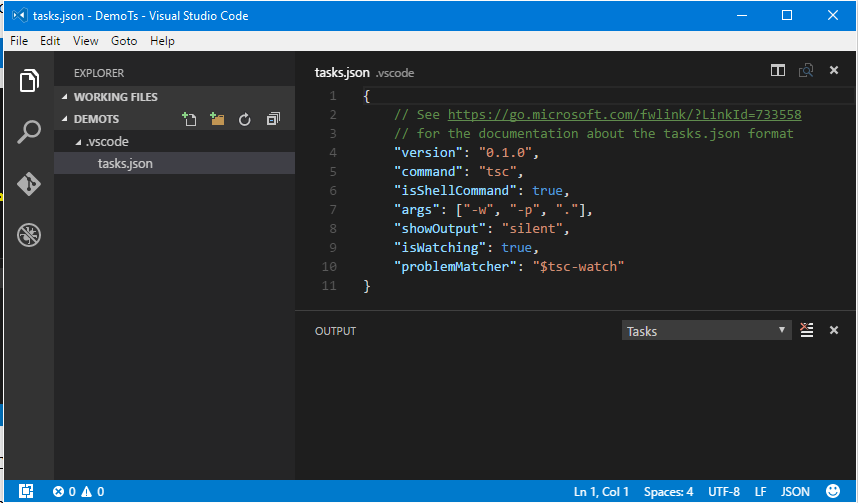The height and width of the screenshot is (503, 858).
Task: Click the New Folder icon in DEMOTS header
Action: click(217, 119)
